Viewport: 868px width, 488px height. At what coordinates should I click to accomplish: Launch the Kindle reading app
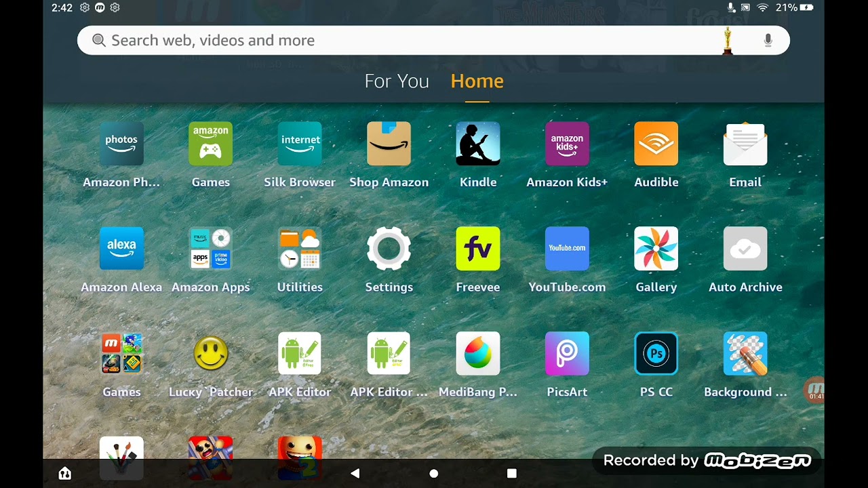click(478, 144)
